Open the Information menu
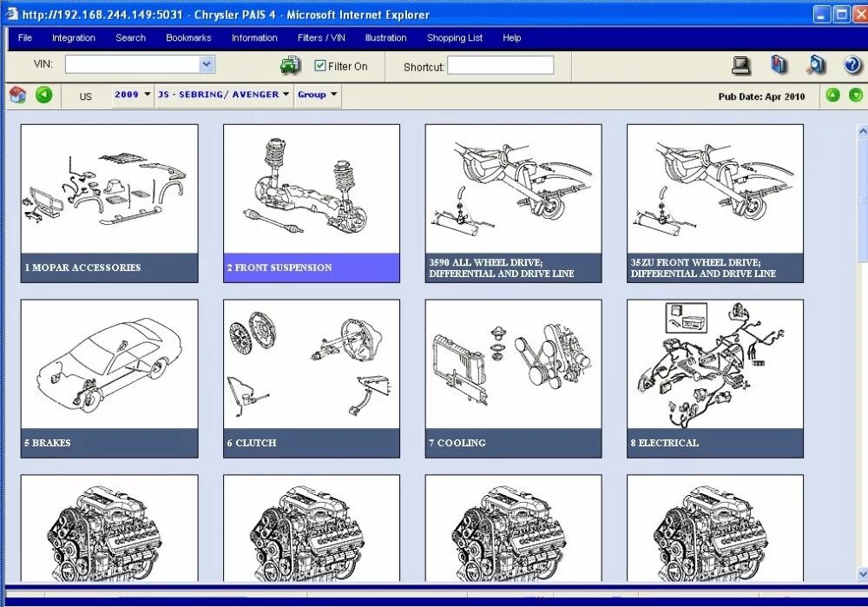868x607 pixels. click(254, 37)
